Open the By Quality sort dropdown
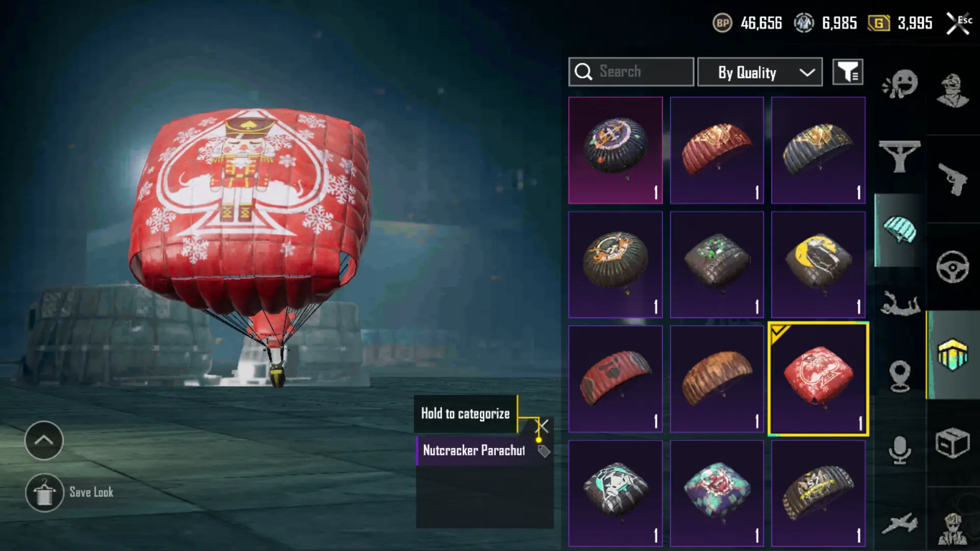980x551 pixels. tap(760, 72)
